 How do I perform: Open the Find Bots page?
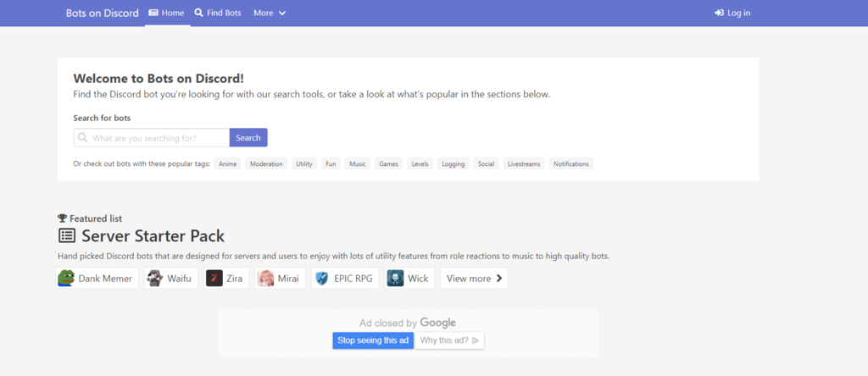[217, 13]
